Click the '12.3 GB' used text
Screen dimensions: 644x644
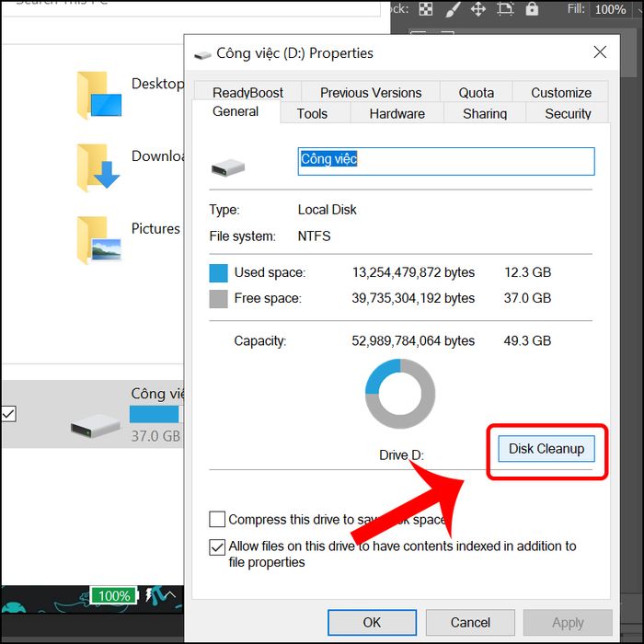coord(528,272)
